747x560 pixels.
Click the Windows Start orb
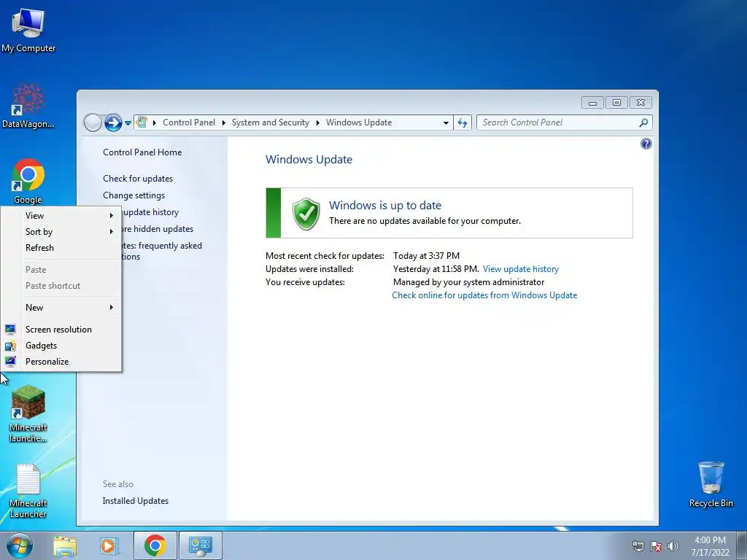pyautogui.click(x=20, y=545)
